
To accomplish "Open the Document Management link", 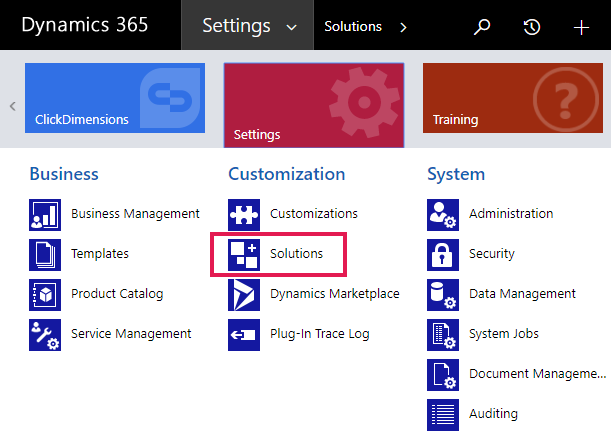I will 538,373.
